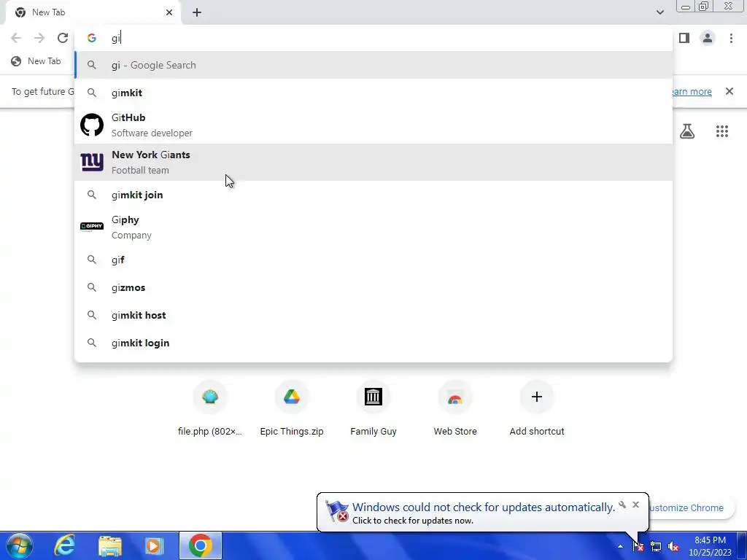747x560 pixels.
Task: Open the Family Guy shortcut
Action: click(373, 408)
